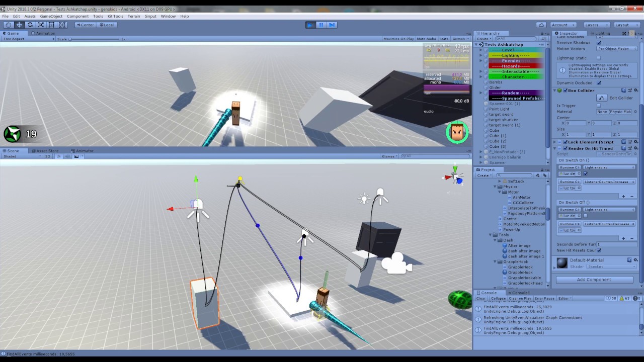Expand the Level group in Hierarchy

click(481, 50)
